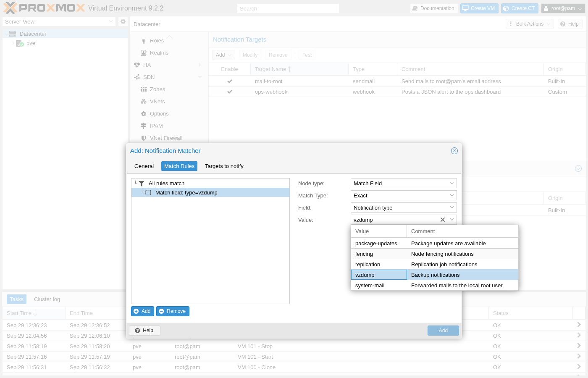The height and width of the screenshot is (378, 588).
Task: Click the filter icon of All rules match
Action: click(x=142, y=184)
